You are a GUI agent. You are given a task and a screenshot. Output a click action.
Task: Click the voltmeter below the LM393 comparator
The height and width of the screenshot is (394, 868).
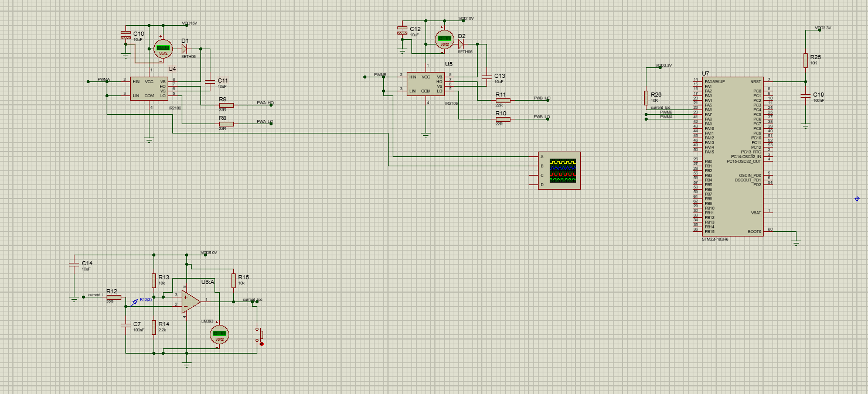tap(220, 335)
